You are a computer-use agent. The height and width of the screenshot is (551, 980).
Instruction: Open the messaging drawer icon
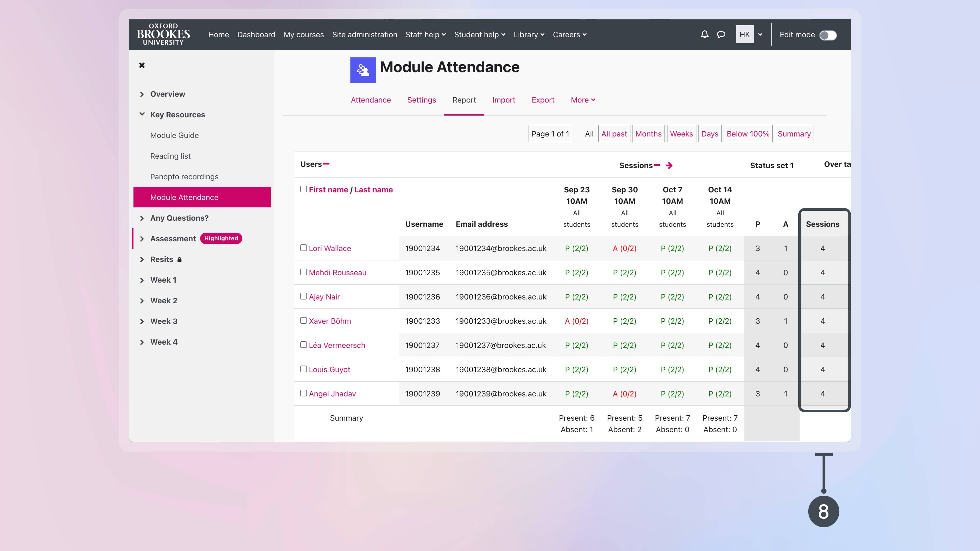(x=720, y=34)
